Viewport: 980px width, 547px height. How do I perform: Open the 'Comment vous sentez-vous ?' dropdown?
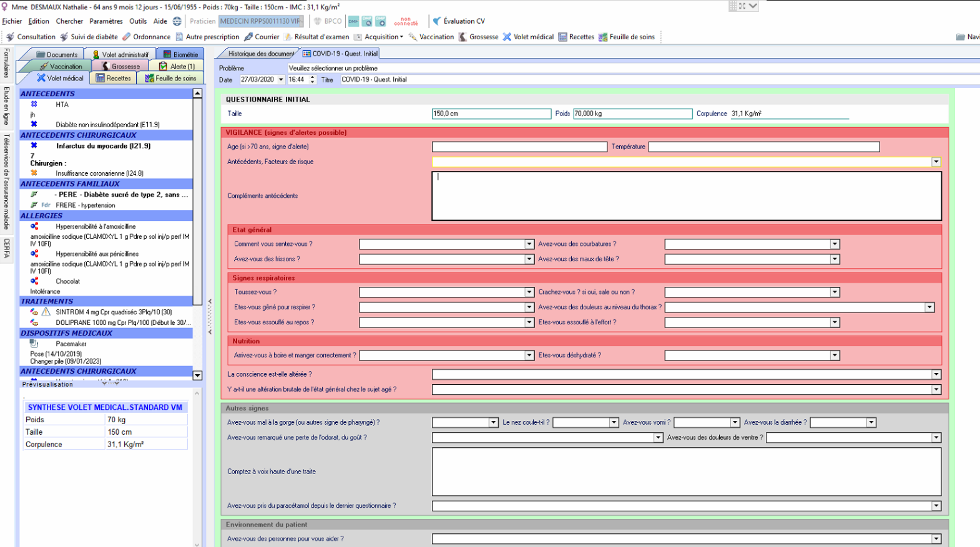tap(529, 244)
